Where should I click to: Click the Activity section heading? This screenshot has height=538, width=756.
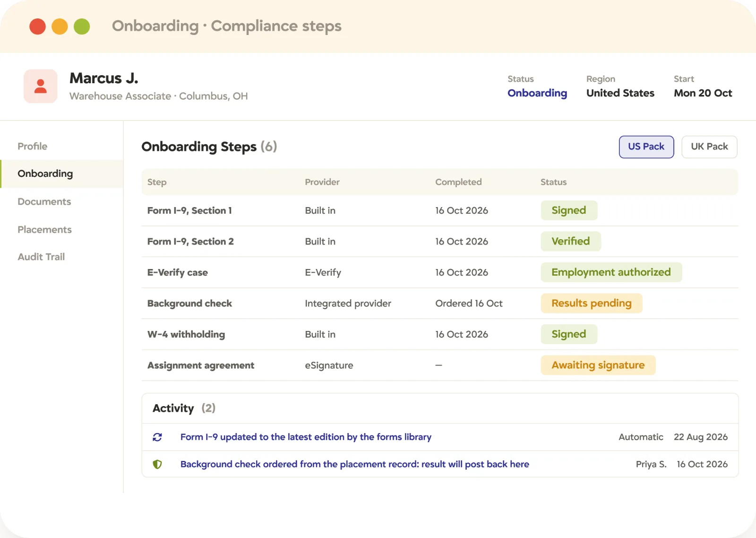(173, 408)
